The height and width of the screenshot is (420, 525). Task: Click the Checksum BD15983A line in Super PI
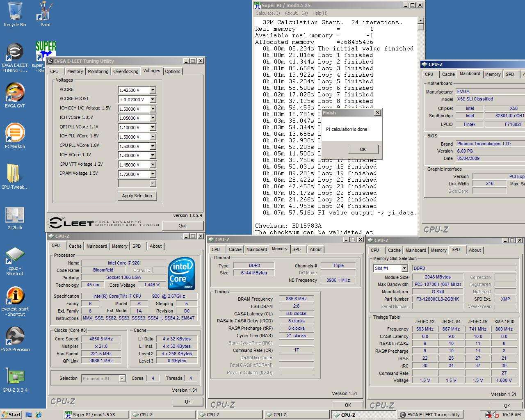coord(288,226)
